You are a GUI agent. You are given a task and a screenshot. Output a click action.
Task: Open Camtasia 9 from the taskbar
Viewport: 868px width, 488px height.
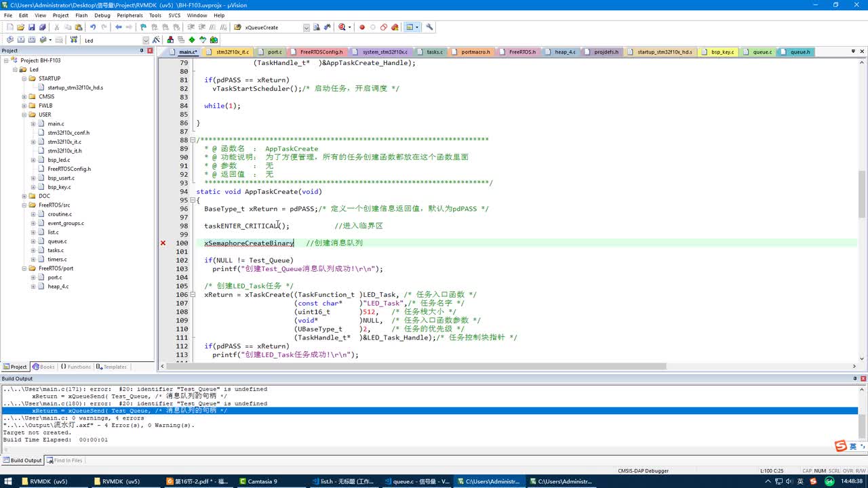[x=262, y=481]
